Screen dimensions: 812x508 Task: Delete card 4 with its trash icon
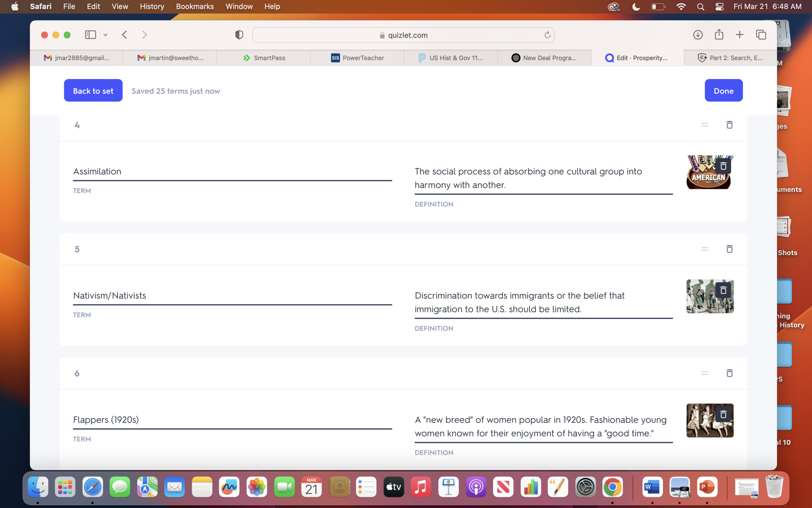point(729,125)
